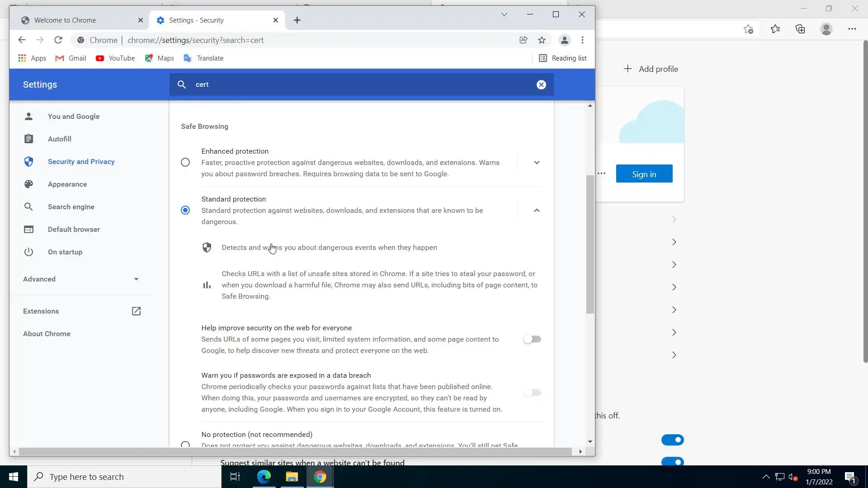This screenshot has width=868, height=488.
Task: Select the Enhanced protection radio button
Action: click(x=185, y=162)
